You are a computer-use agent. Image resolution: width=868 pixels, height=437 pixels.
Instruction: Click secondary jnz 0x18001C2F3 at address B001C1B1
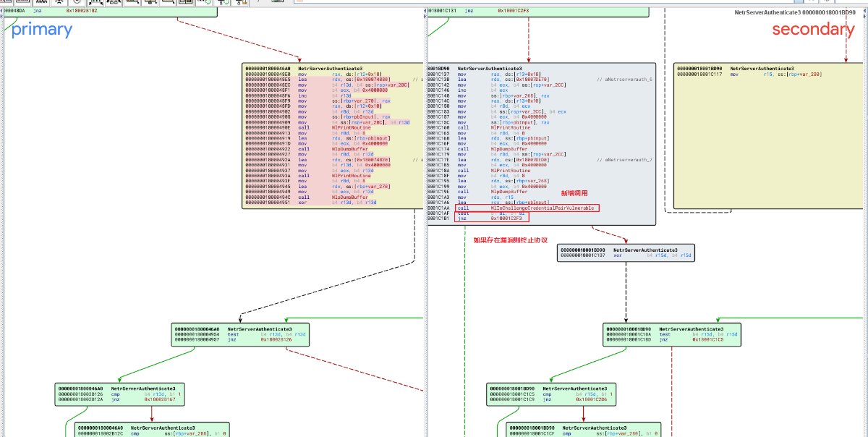click(479, 218)
